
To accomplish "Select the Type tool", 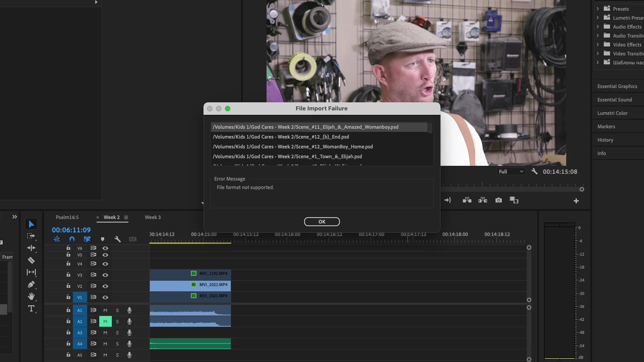I will (31, 308).
